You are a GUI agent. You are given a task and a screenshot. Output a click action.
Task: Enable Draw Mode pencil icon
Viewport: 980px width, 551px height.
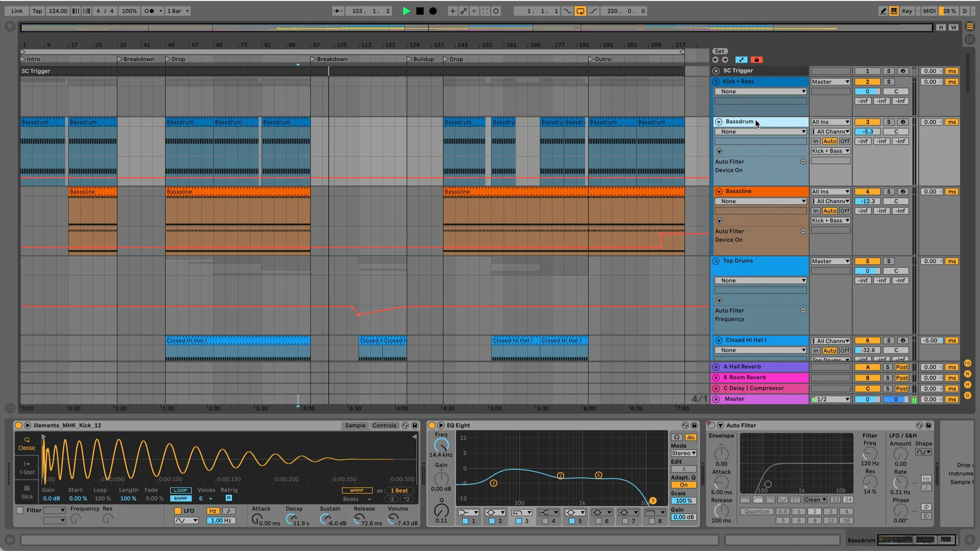pyautogui.click(x=883, y=11)
